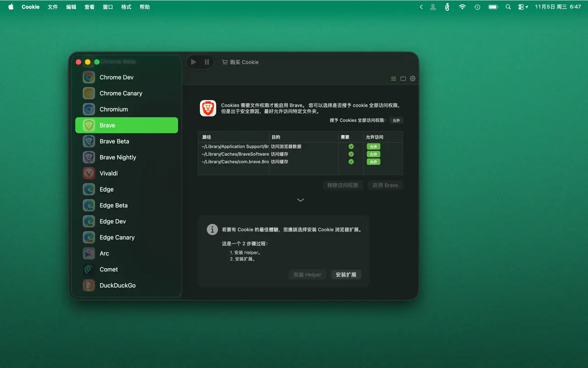
Task: Click the Edge Canary icon
Action: 88,237
